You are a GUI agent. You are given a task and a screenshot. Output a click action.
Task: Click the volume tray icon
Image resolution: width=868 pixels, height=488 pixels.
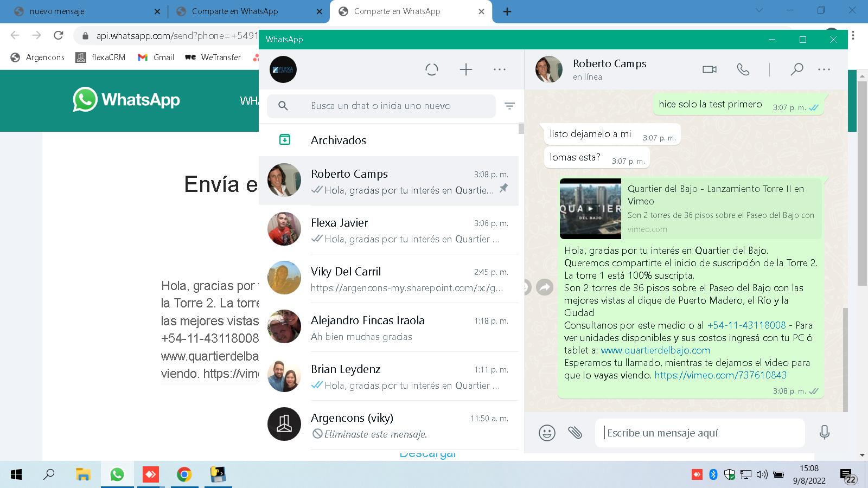coord(762,474)
